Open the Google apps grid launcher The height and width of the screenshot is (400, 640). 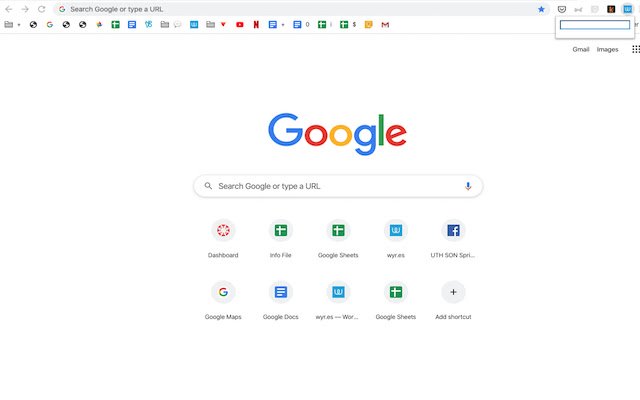pos(636,49)
